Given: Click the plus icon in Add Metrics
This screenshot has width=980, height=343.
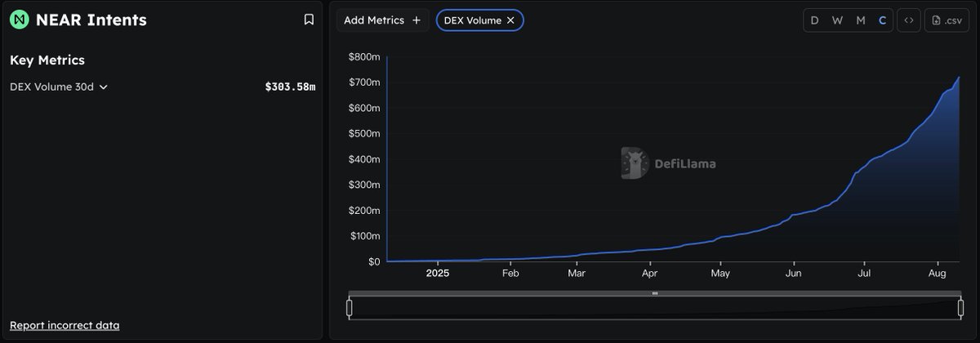Looking at the screenshot, I should (x=416, y=20).
